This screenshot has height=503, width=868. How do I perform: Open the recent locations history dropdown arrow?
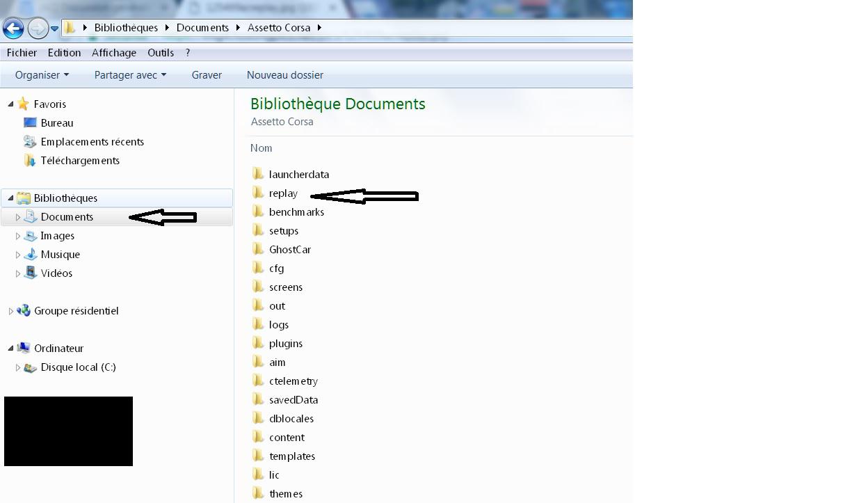click(54, 29)
